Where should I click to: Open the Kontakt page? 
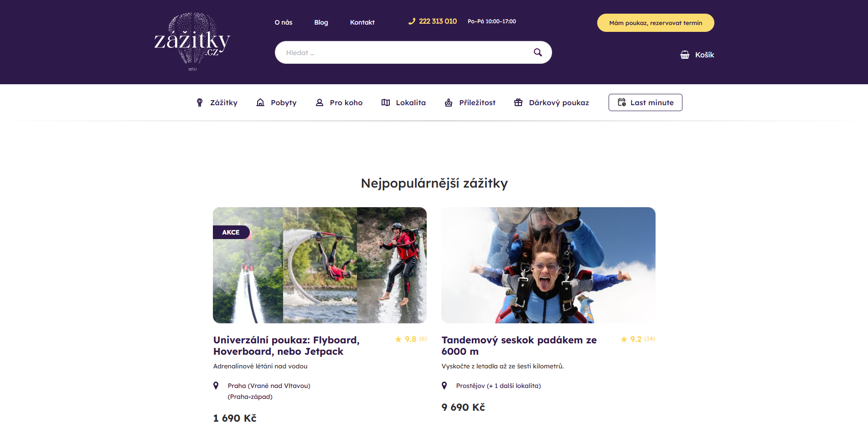point(362,22)
